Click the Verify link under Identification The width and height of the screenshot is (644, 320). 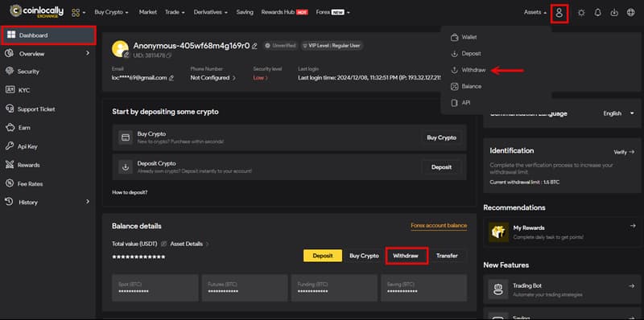(624, 152)
